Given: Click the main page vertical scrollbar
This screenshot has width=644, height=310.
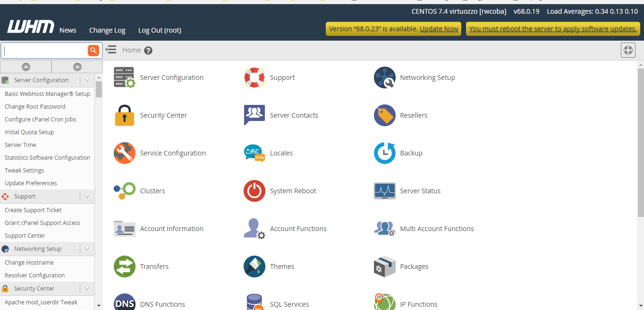Looking at the screenshot, I should 640,142.
